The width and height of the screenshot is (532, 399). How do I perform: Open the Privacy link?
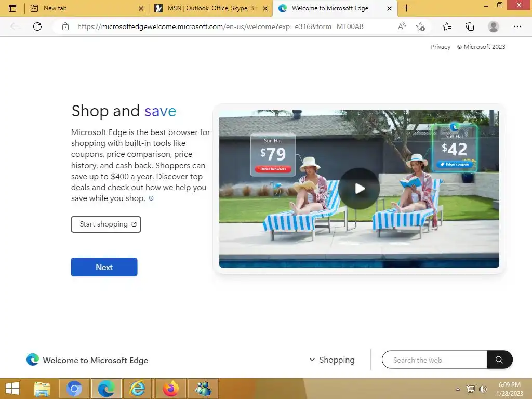441,47
